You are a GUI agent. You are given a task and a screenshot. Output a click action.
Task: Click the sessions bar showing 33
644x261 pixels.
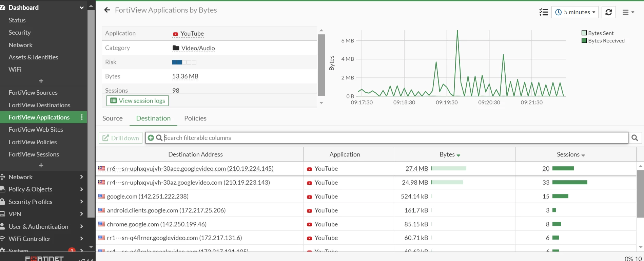click(570, 182)
